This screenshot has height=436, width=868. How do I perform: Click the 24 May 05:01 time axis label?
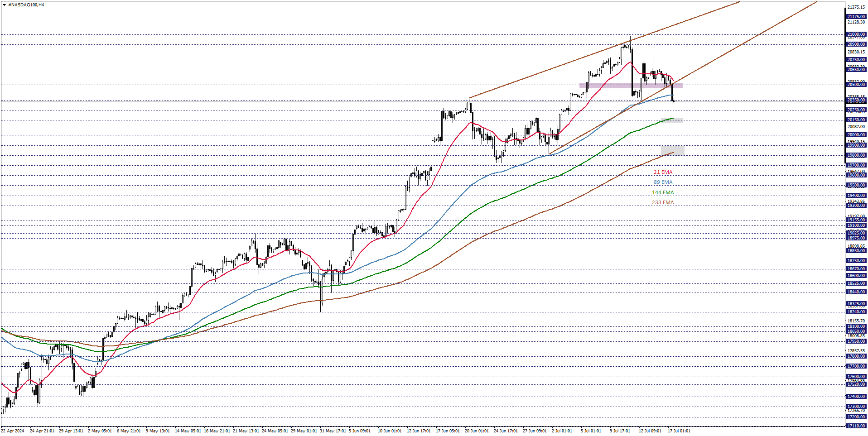click(275, 431)
